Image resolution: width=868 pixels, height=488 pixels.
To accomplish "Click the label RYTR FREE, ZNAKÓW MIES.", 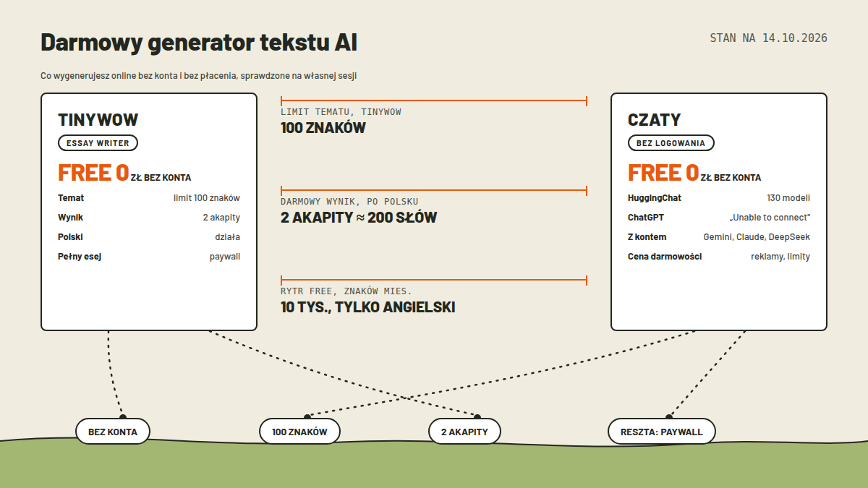I will point(346,291).
